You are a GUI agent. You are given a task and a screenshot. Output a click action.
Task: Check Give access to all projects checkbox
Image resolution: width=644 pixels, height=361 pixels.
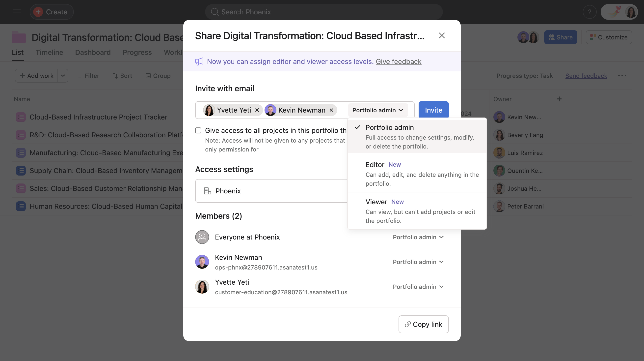click(198, 130)
